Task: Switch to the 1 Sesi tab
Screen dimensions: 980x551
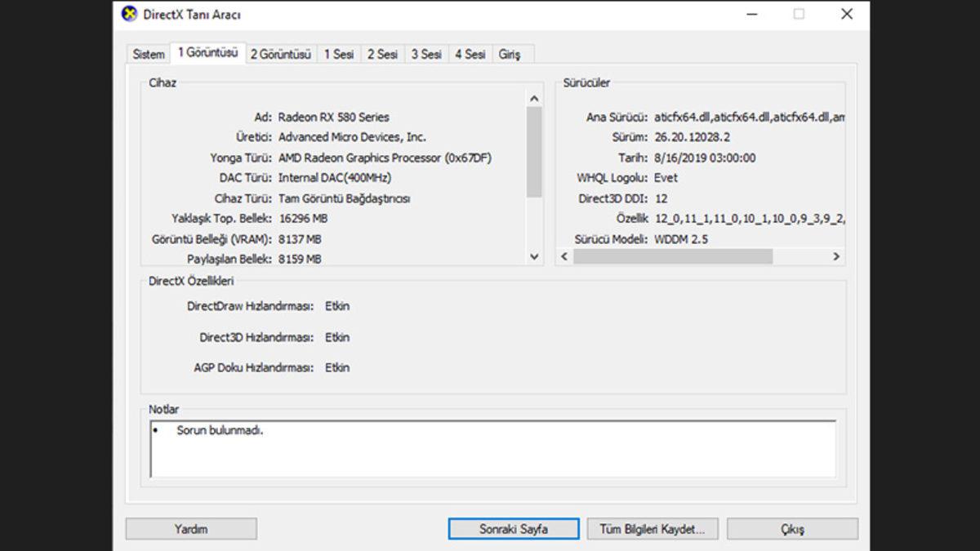Action: click(x=339, y=55)
